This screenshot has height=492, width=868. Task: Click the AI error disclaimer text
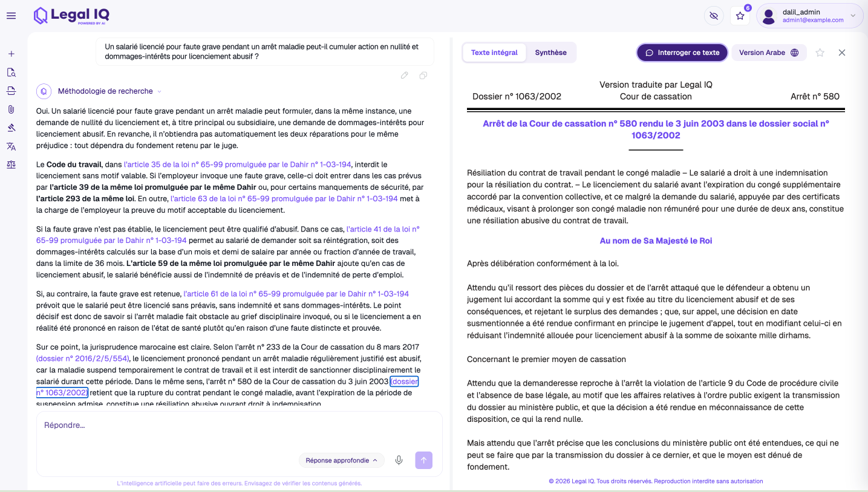240,484
